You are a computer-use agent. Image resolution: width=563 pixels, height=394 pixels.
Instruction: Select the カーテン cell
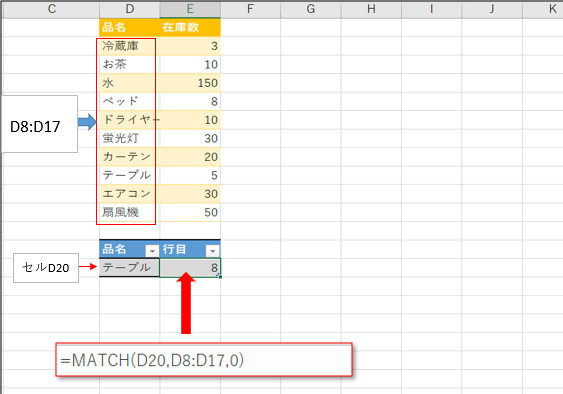(x=130, y=157)
